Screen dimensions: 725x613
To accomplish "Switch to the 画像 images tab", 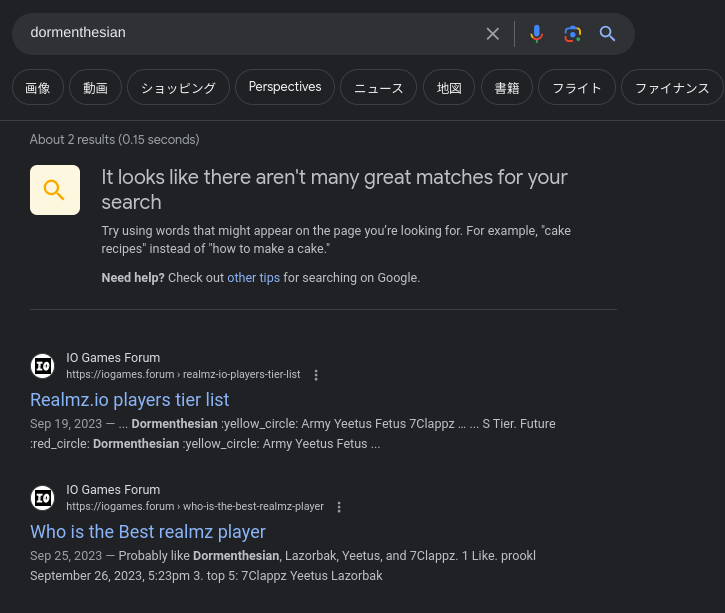I will 38,88.
